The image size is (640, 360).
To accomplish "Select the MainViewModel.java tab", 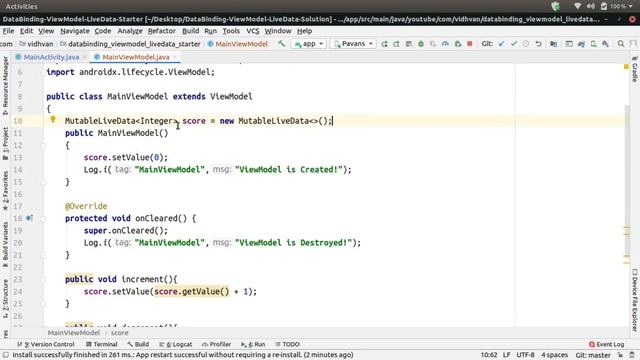I will click(x=136, y=57).
